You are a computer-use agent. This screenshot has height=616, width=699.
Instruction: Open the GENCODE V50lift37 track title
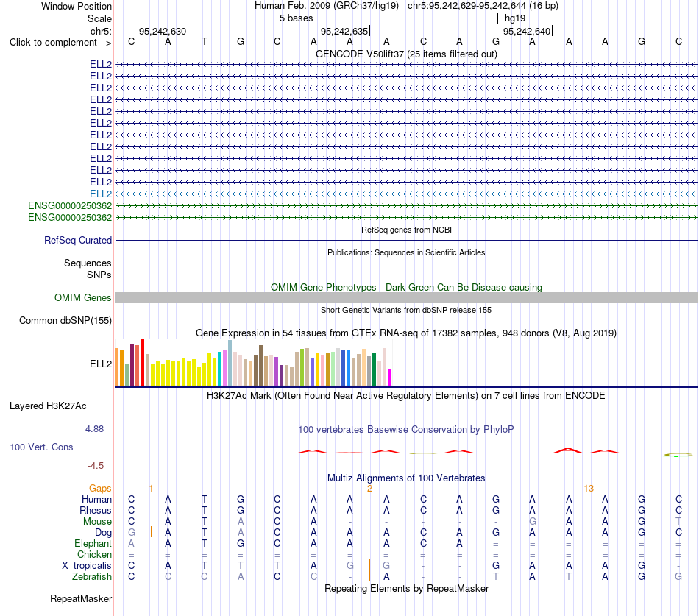tap(406, 54)
